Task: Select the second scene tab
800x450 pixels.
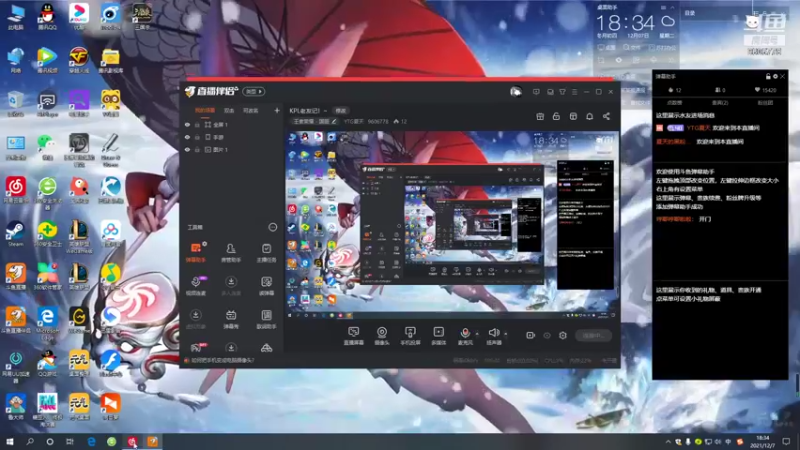Action: 229,111
